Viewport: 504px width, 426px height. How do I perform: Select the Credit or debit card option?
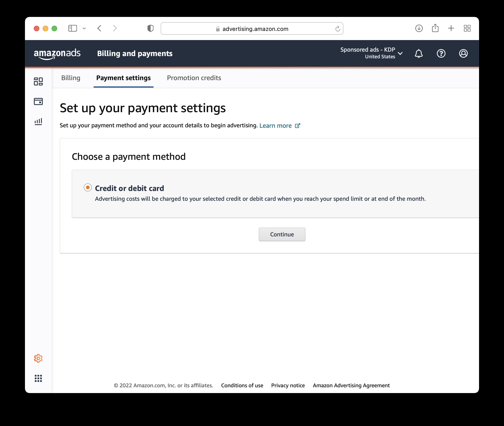pyautogui.click(x=88, y=187)
